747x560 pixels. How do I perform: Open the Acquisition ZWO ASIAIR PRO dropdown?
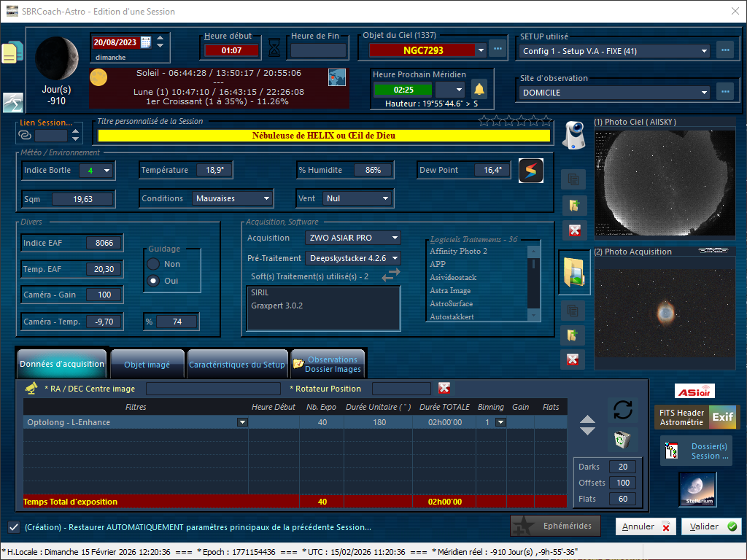click(x=395, y=238)
